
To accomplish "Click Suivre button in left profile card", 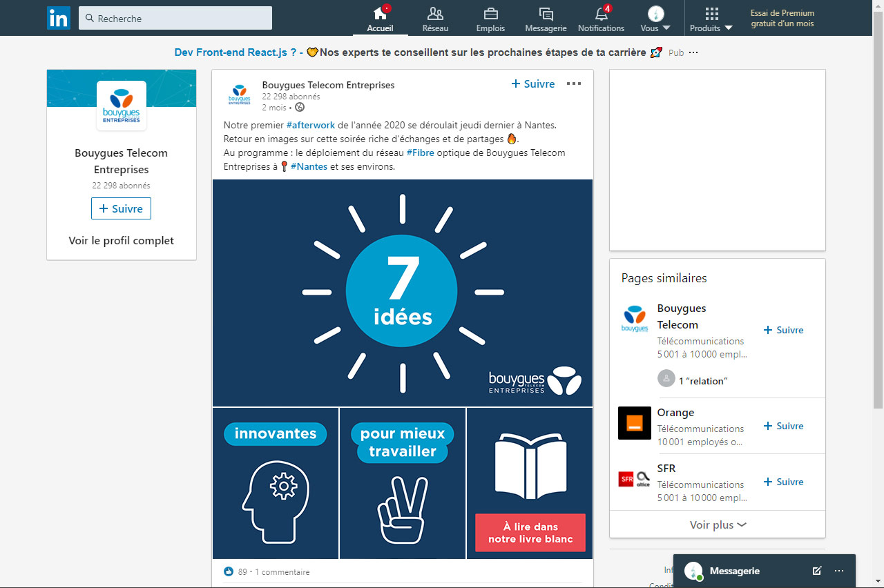I will coord(121,208).
